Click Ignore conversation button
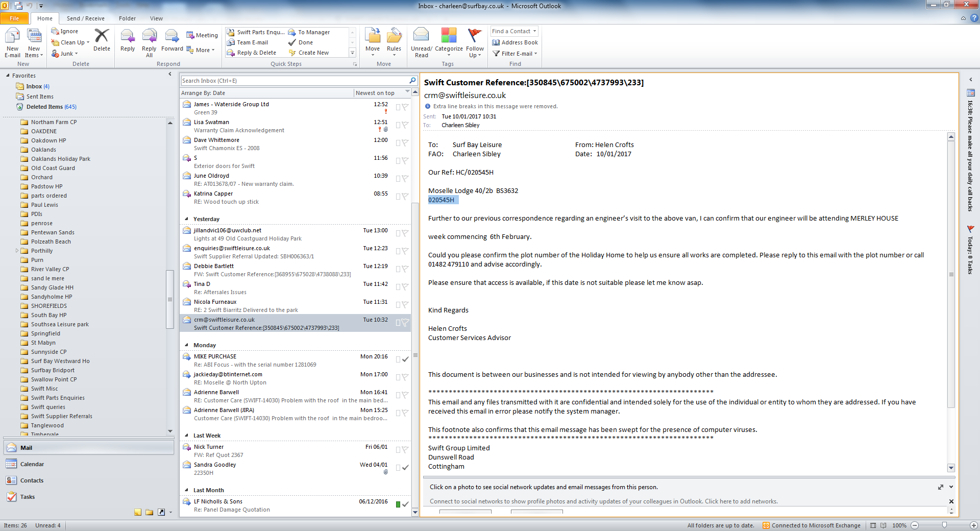Image resolution: width=980 pixels, height=531 pixels. click(65, 31)
